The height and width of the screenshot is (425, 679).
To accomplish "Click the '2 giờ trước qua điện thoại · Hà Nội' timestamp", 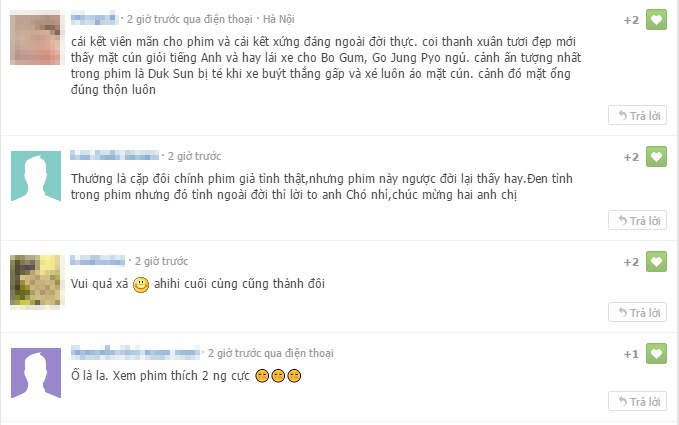I will tap(210, 19).
